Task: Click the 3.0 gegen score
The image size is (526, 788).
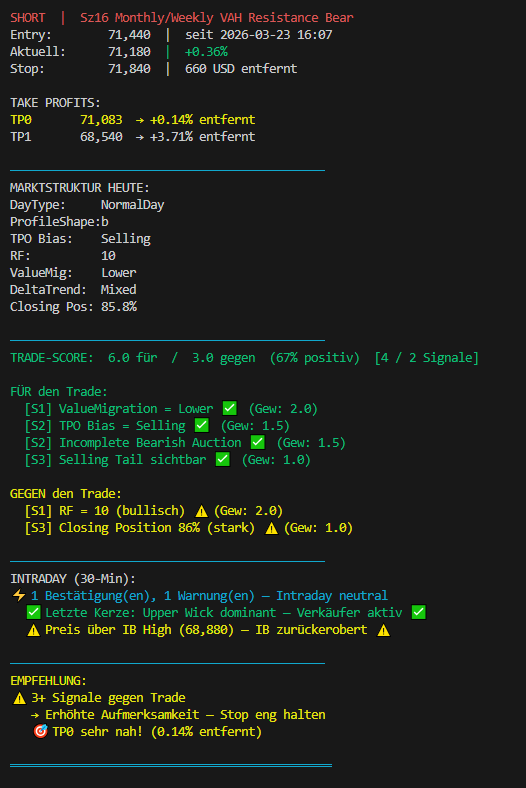Action: point(224,358)
